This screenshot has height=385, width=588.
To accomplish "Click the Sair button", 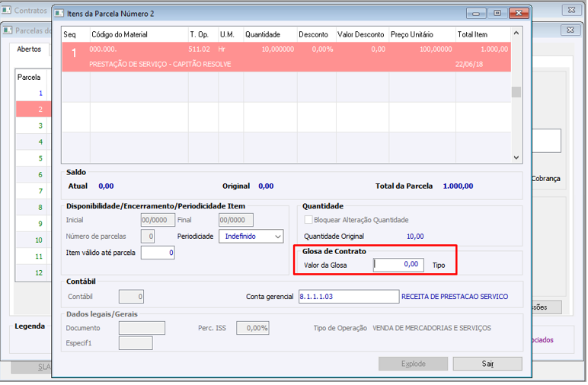I will point(487,364).
